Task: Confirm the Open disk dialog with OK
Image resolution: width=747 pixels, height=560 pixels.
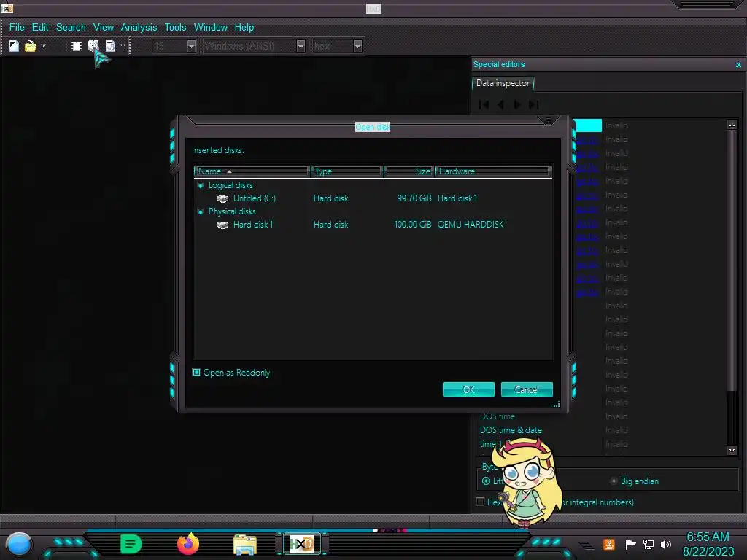Action: click(468, 389)
